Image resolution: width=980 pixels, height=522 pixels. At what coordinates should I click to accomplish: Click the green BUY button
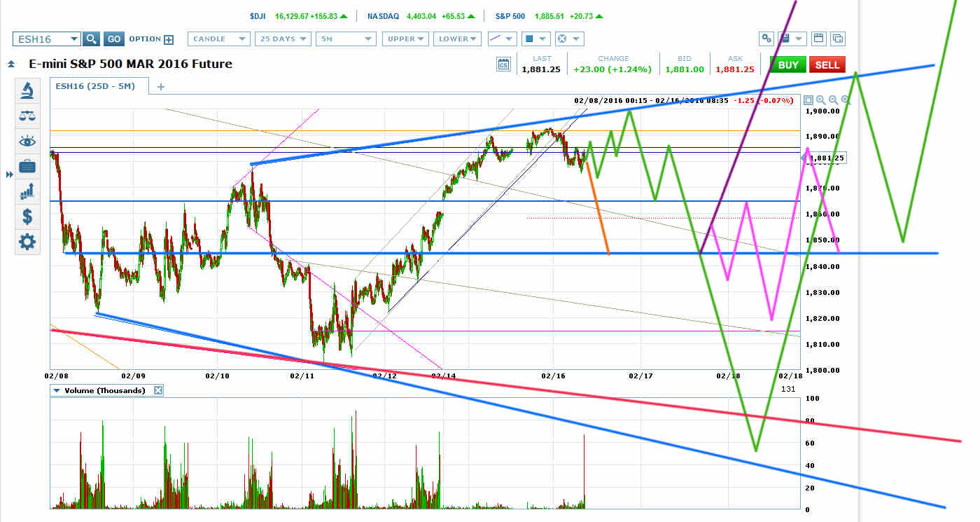787,64
